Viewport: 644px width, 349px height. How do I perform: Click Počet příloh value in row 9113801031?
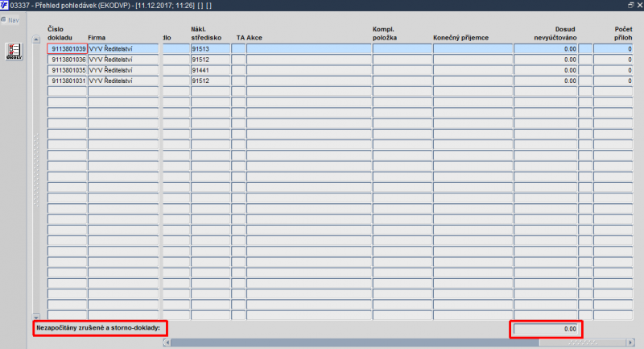coord(613,81)
